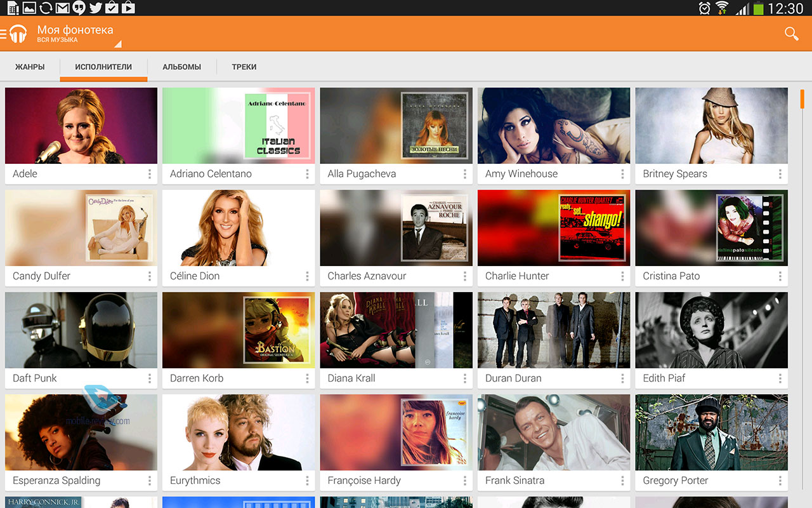The width and height of the screenshot is (812, 508).
Task: Switch to the Альбомы tab
Action: [x=181, y=67]
